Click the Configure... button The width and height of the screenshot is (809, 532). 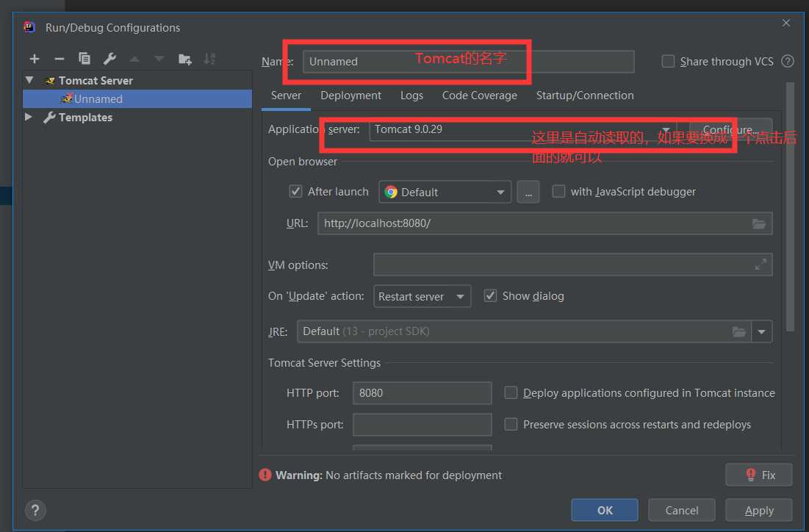[x=730, y=129]
